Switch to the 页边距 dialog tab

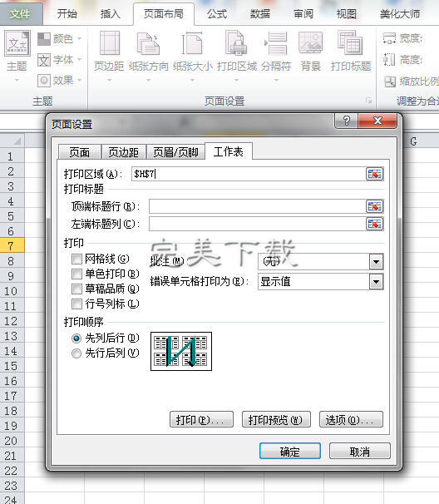123,152
